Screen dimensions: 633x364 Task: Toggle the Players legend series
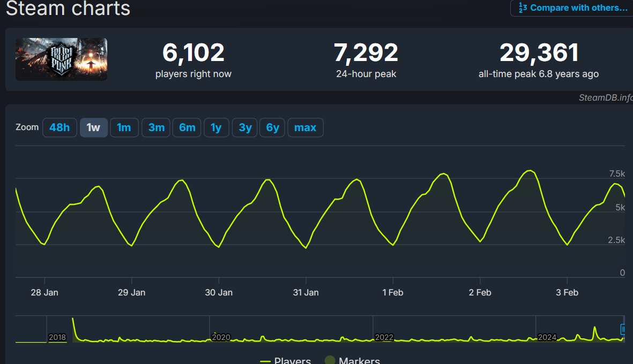coord(286,360)
